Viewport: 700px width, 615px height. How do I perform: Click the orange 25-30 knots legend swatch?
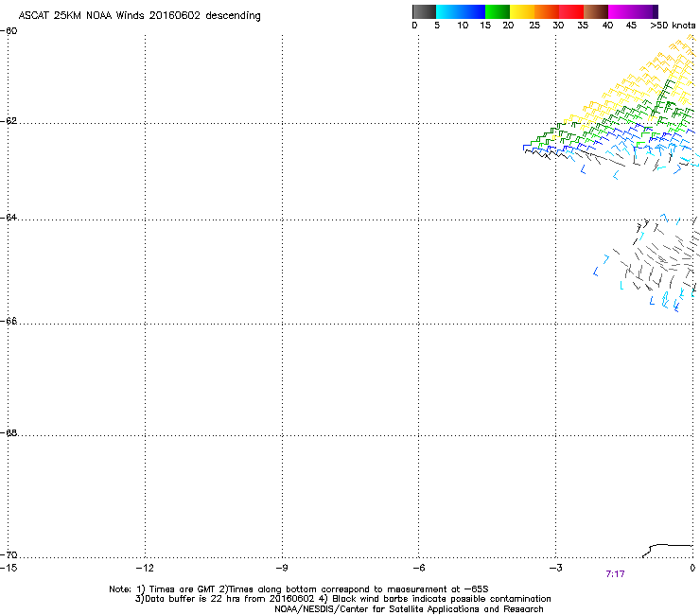click(x=547, y=11)
